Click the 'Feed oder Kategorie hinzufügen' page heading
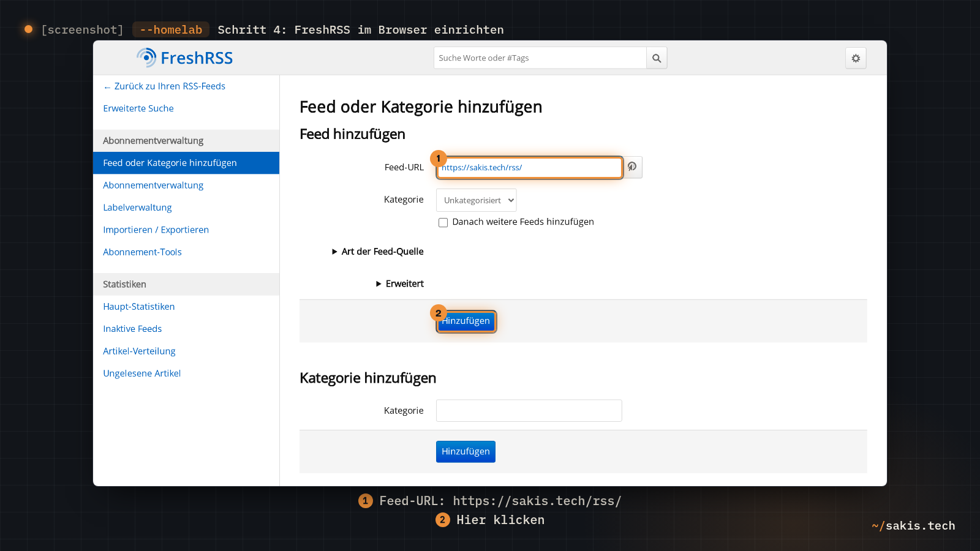This screenshot has height=551, width=980. 421,107
